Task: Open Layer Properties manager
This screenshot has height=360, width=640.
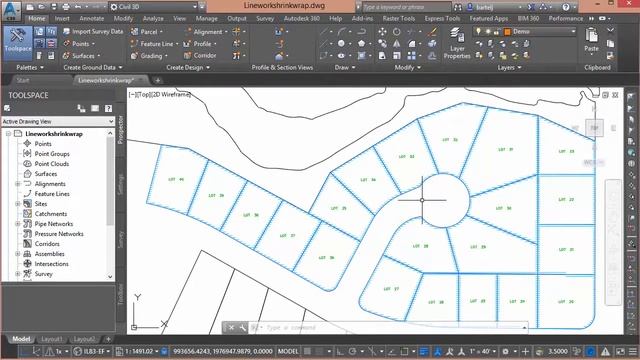Action: [457, 43]
